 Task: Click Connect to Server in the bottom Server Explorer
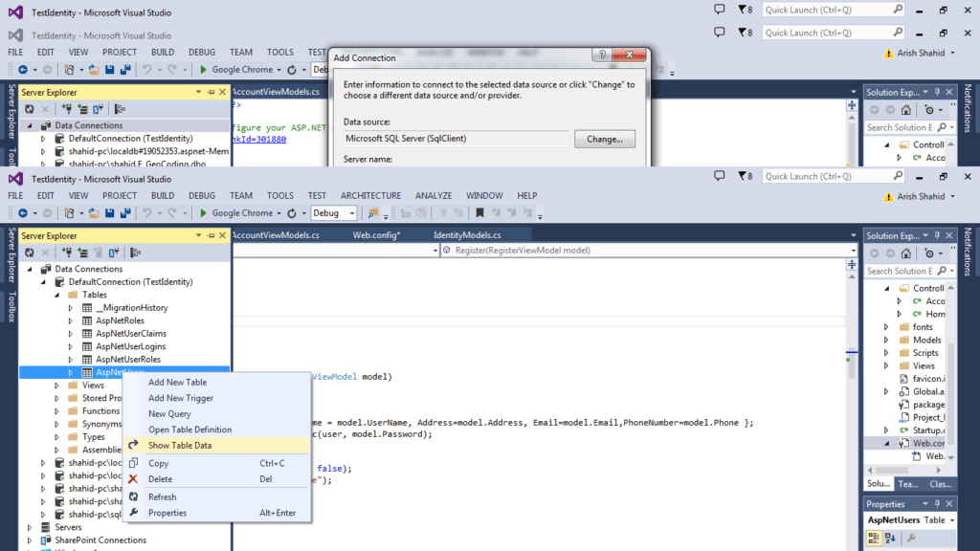coord(82,253)
